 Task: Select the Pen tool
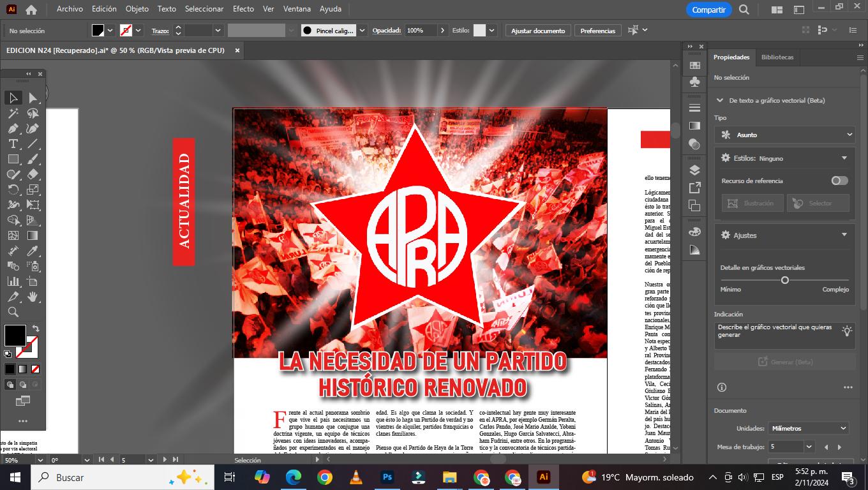13,128
